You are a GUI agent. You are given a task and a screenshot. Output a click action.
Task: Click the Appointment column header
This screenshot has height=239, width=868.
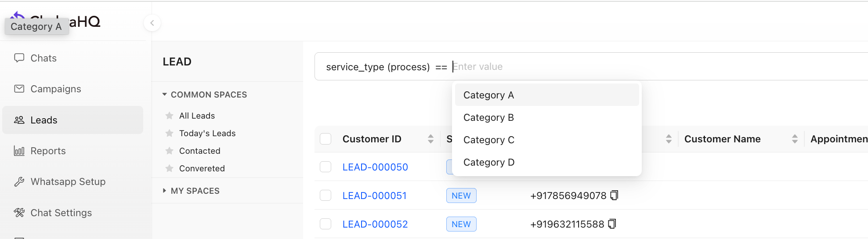(839, 139)
